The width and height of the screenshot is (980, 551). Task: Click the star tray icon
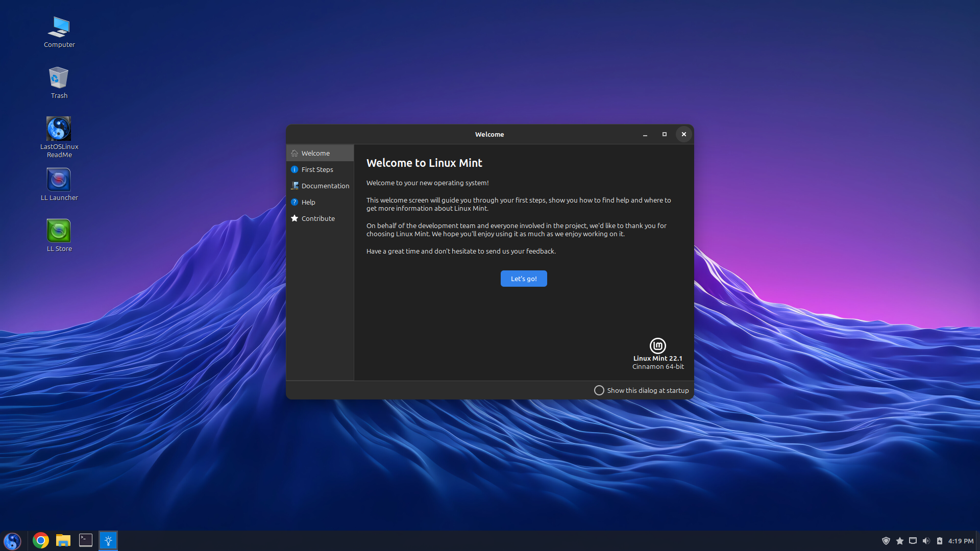[900, 541]
